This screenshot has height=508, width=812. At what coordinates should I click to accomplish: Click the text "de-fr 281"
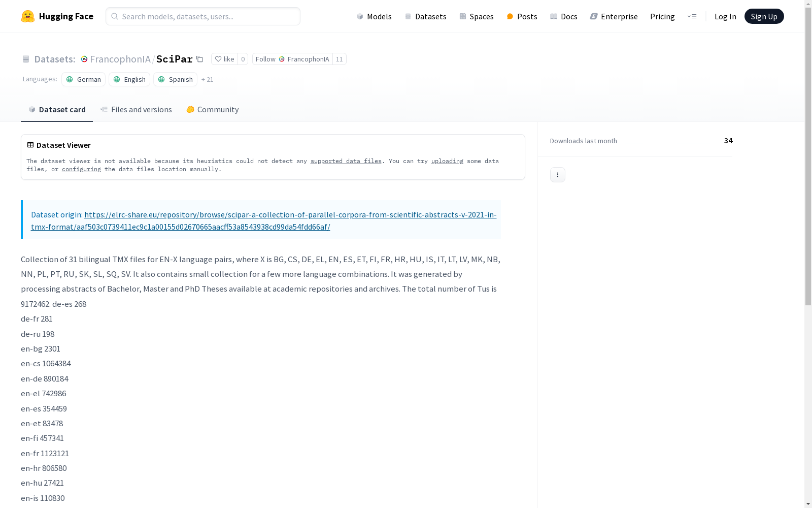[x=37, y=319]
